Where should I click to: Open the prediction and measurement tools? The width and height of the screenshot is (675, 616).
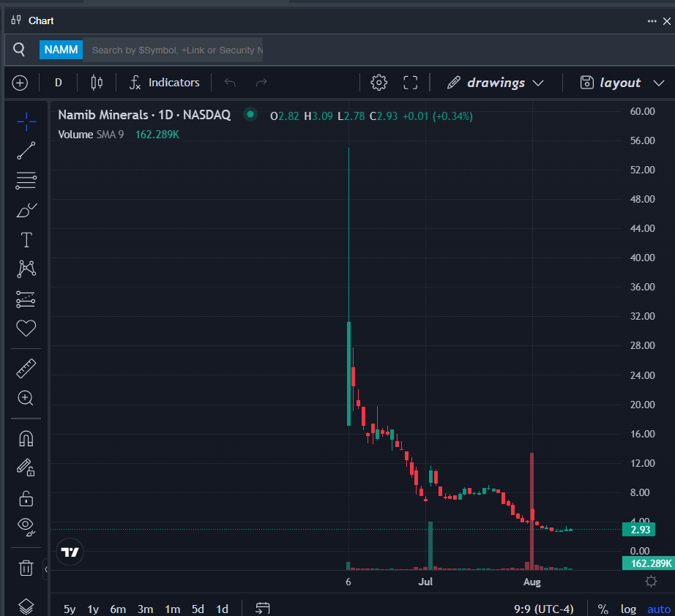[x=26, y=299]
